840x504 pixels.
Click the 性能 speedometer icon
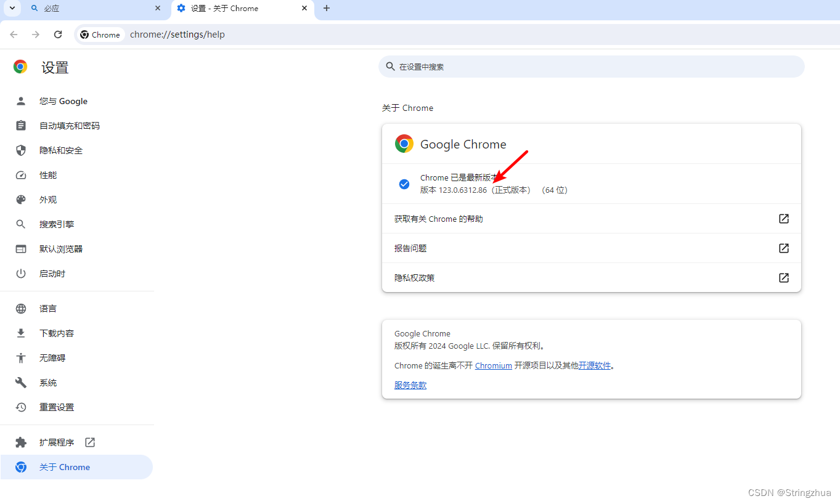coord(20,174)
